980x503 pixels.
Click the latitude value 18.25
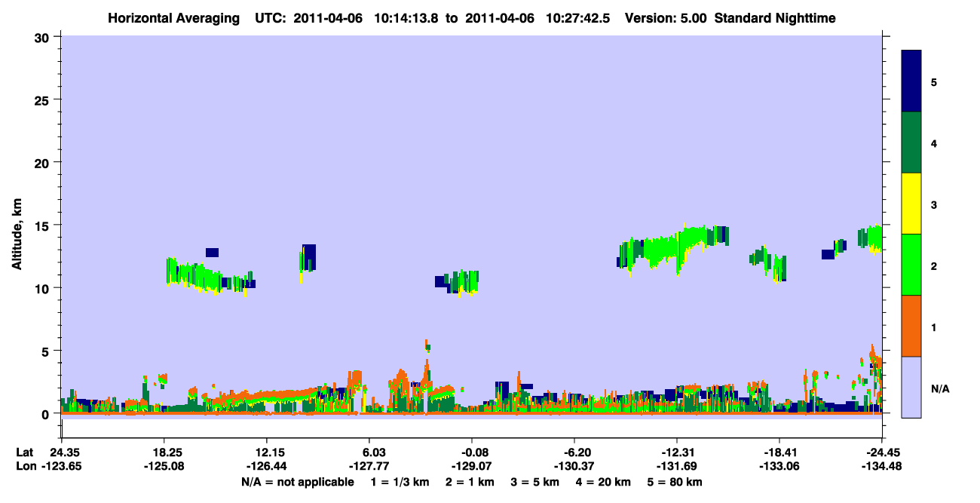pos(164,452)
